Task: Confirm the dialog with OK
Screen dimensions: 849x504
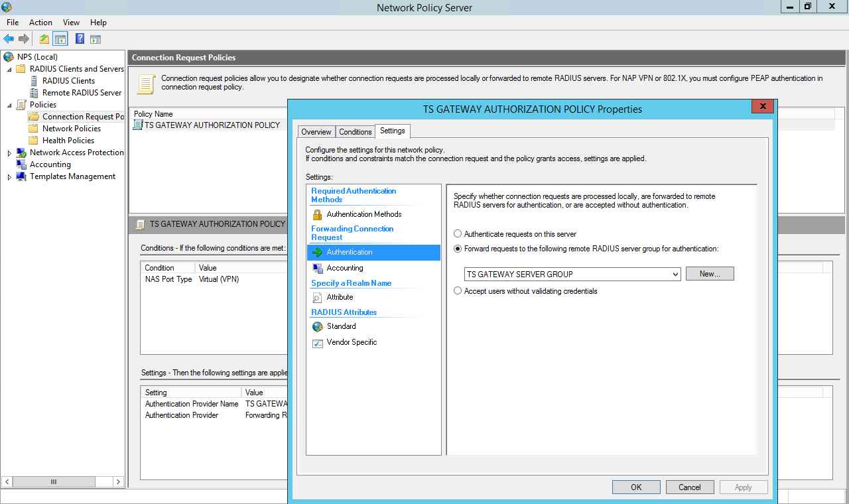Action: click(x=636, y=487)
